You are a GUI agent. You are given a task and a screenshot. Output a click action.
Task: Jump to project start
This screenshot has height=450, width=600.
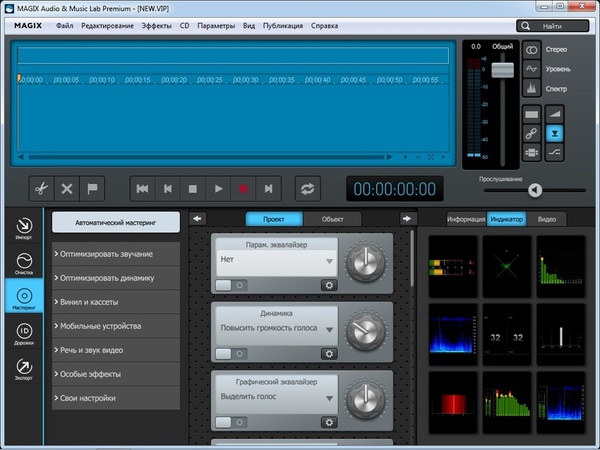(x=142, y=189)
